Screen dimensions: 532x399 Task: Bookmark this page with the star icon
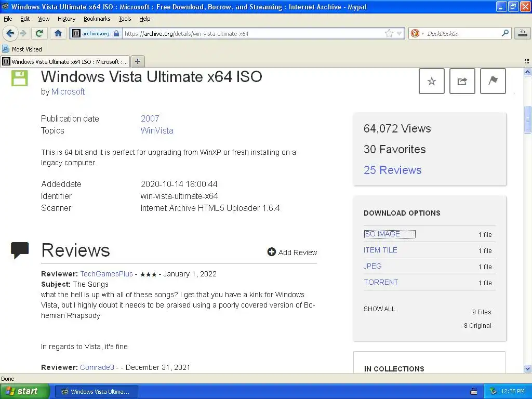(x=389, y=33)
